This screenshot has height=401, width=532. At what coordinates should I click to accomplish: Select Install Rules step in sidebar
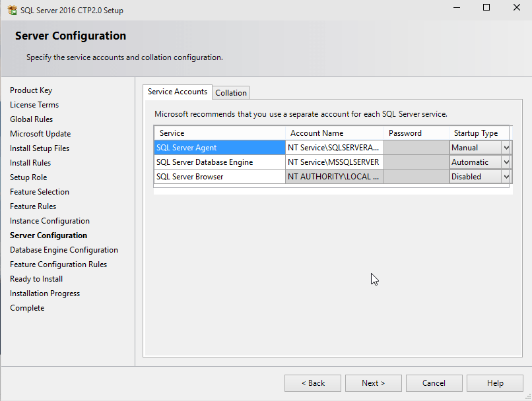click(30, 163)
